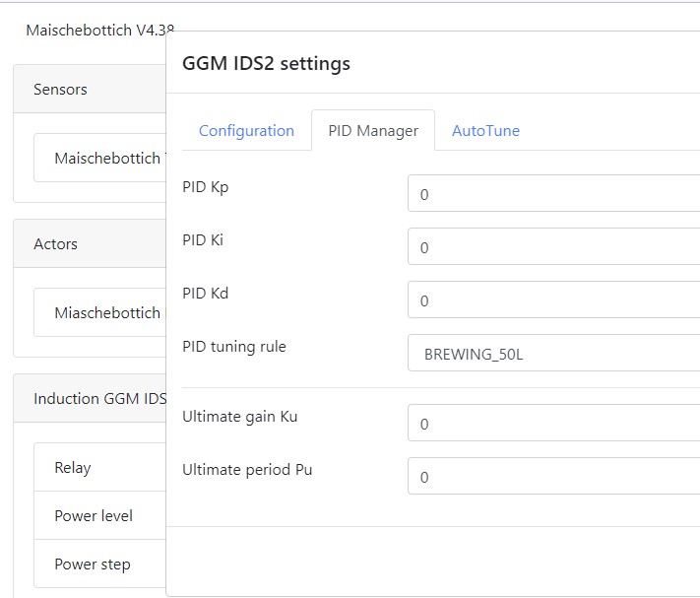Screen dimensions: 700x598
Task: Select the PID Manager tab
Action: coord(373,131)
